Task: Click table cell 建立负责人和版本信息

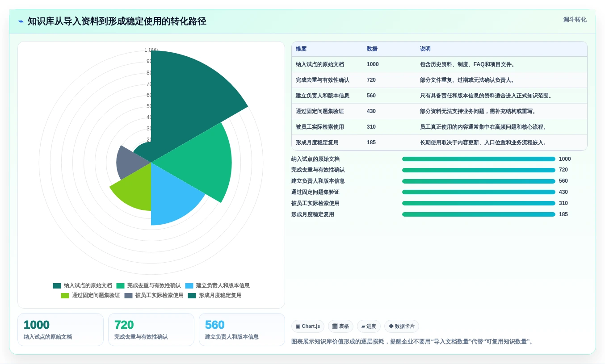Action: click(323, 96)
